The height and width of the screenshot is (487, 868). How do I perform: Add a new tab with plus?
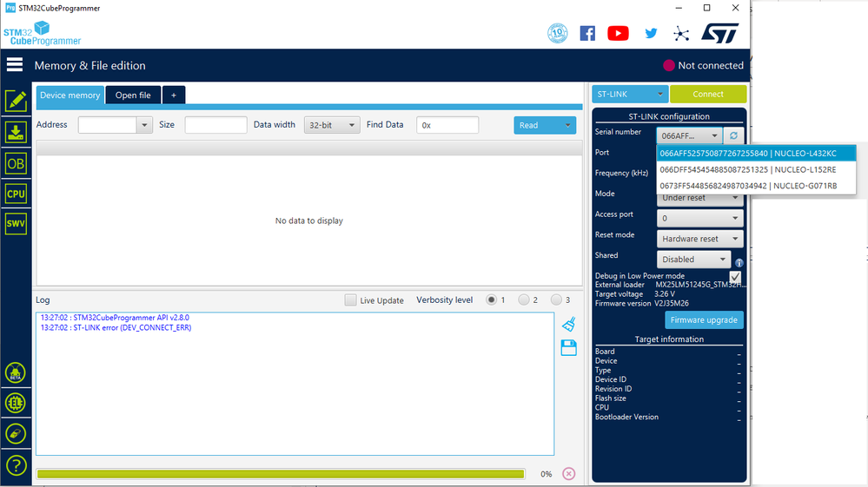click(x=174, y=95)
